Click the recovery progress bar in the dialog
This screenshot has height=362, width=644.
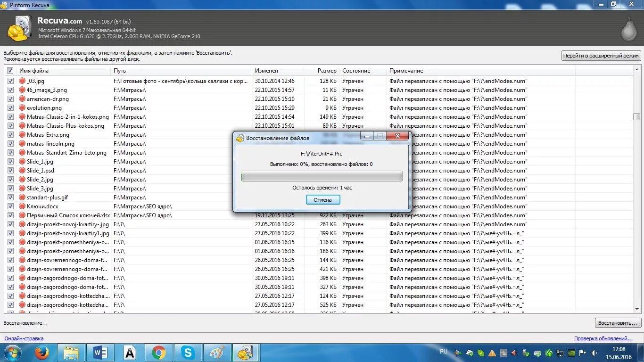coord(322,176)
